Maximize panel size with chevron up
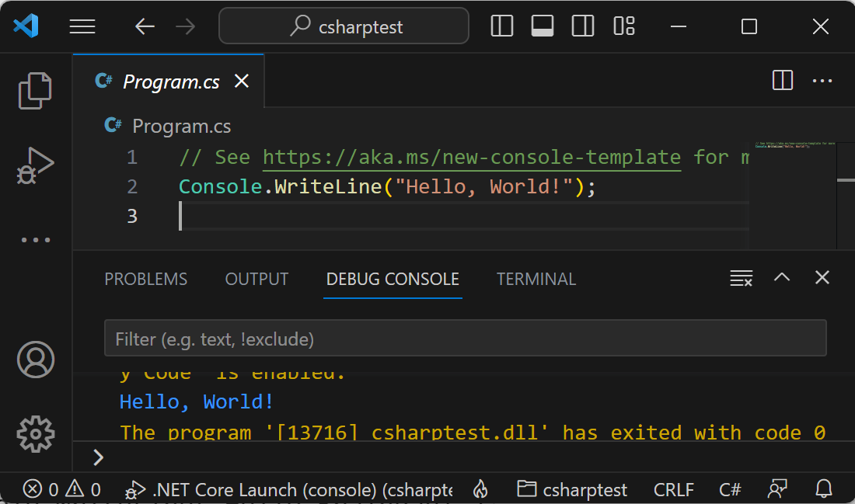Image resolution: width=855 pixels, height=504 pixels. coord(782,278)
